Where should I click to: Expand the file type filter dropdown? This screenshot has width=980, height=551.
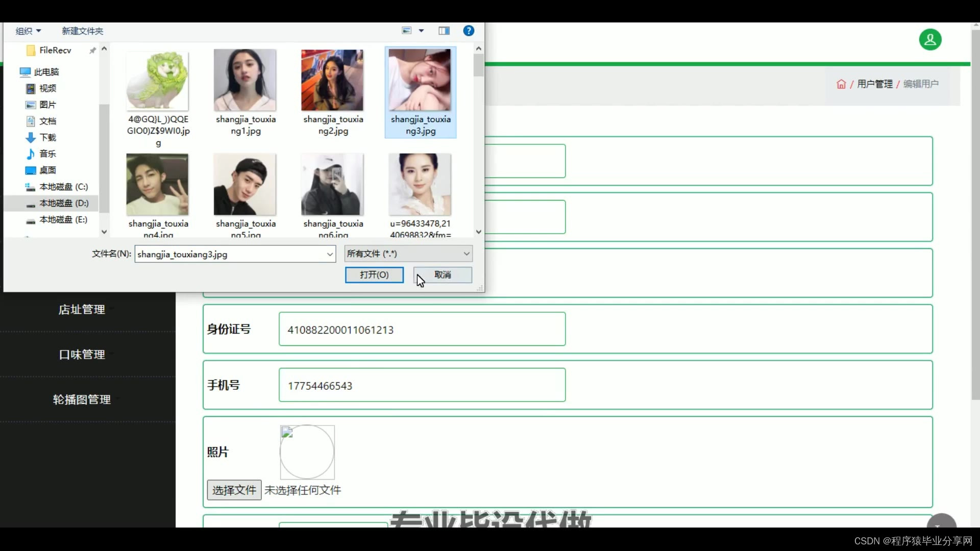[466, 254]
